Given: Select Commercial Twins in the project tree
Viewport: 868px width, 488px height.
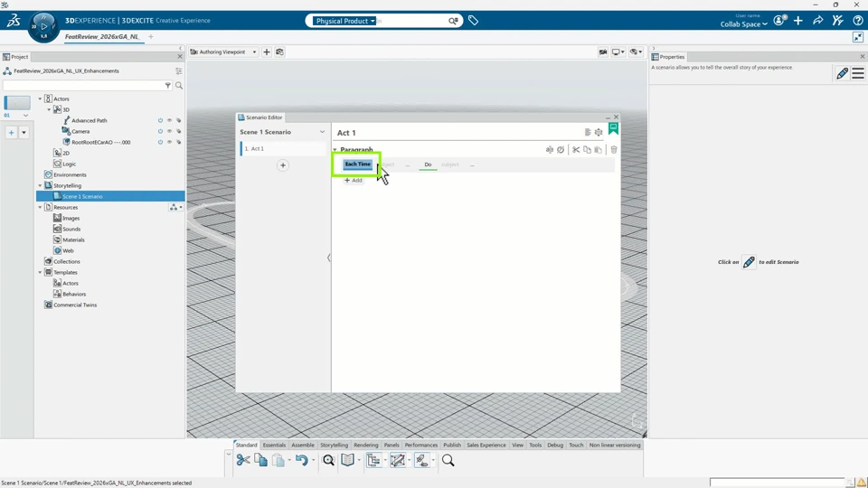Looking at the screenshot, I should point(75,305).
